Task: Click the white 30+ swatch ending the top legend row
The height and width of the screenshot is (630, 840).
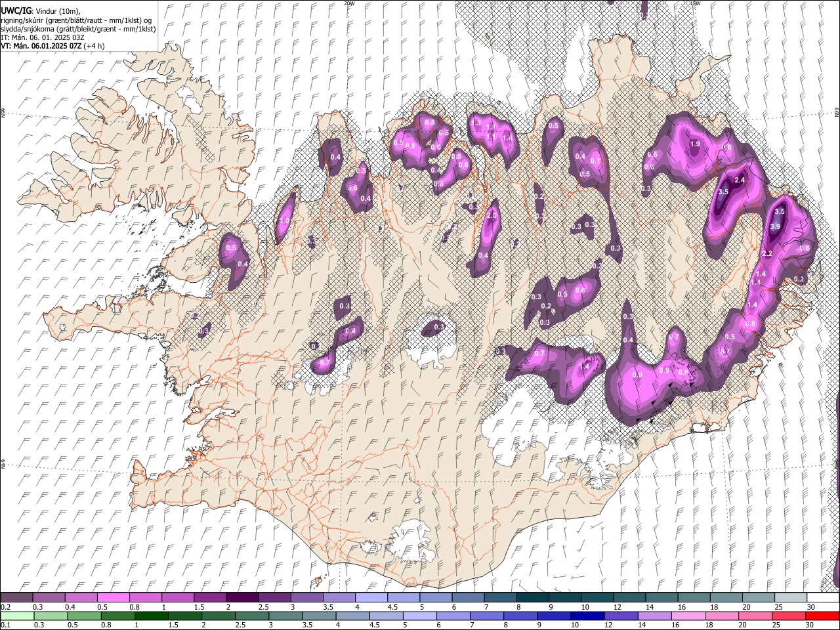Action: 824,597
